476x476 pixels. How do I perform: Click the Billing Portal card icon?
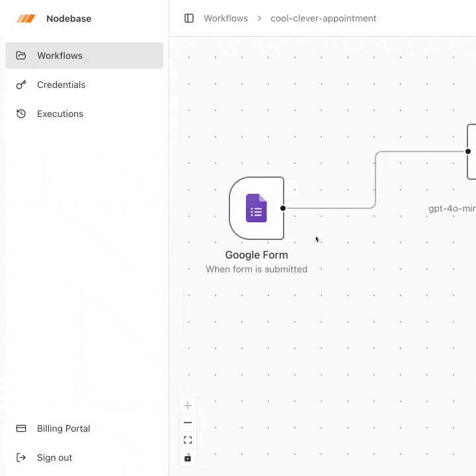tap(21, 428)
